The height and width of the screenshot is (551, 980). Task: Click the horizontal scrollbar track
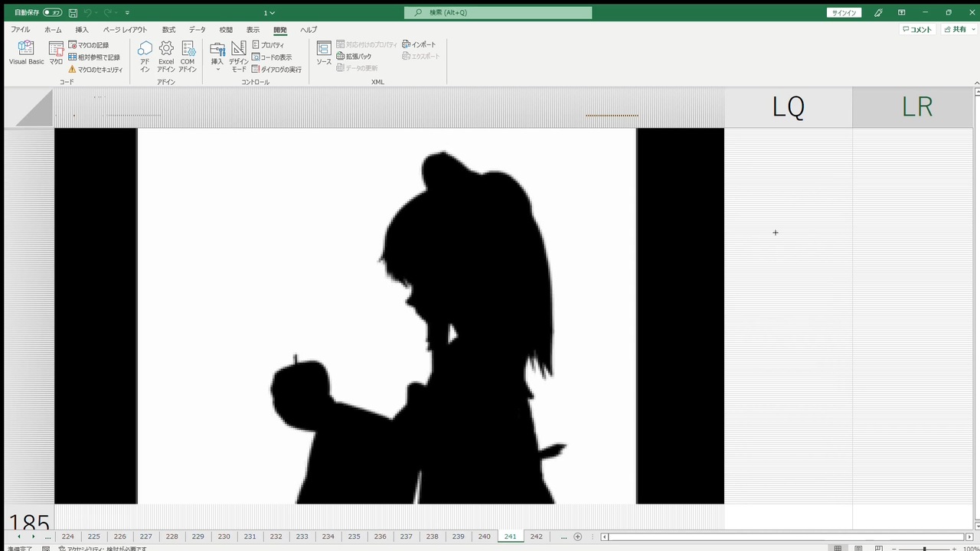786,536
